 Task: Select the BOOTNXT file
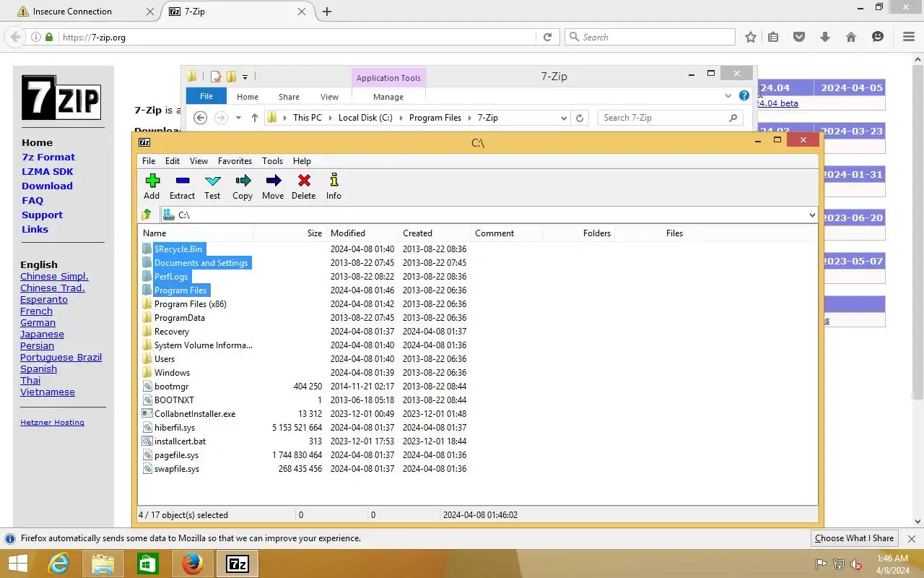click(174, 400)
